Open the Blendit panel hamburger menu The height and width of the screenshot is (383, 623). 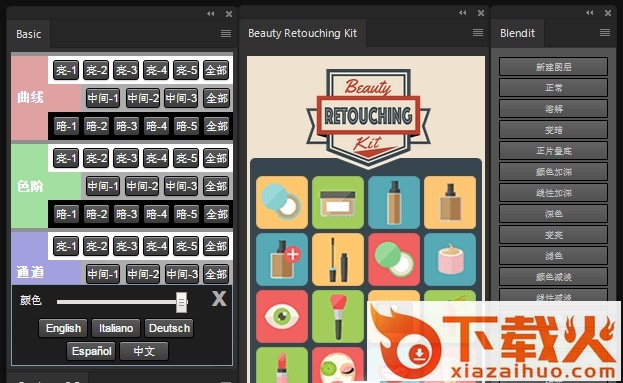click(605, 33)
